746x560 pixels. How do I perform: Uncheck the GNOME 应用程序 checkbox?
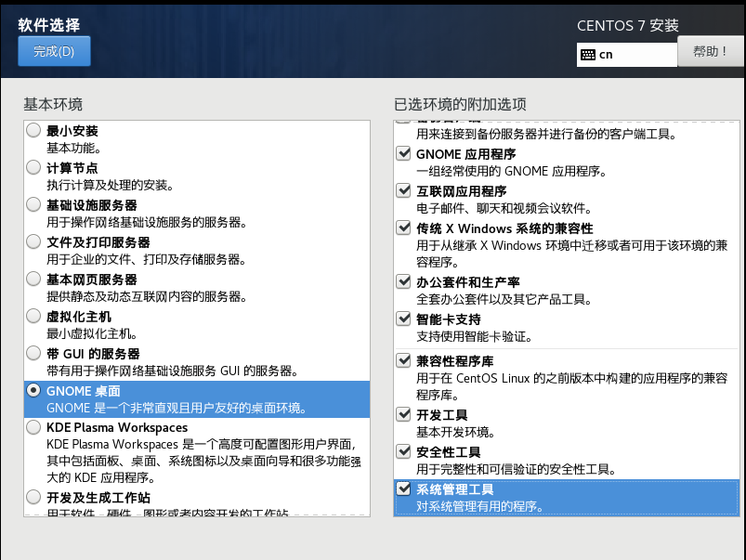click(403, 153)
